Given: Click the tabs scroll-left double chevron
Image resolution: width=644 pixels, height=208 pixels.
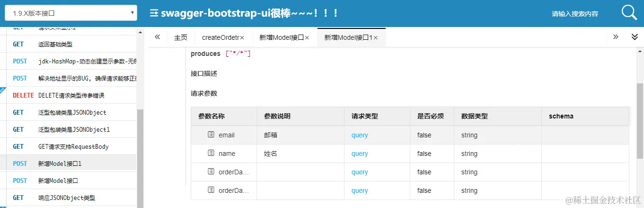Looking at the screenshot, I should (158, 37).
